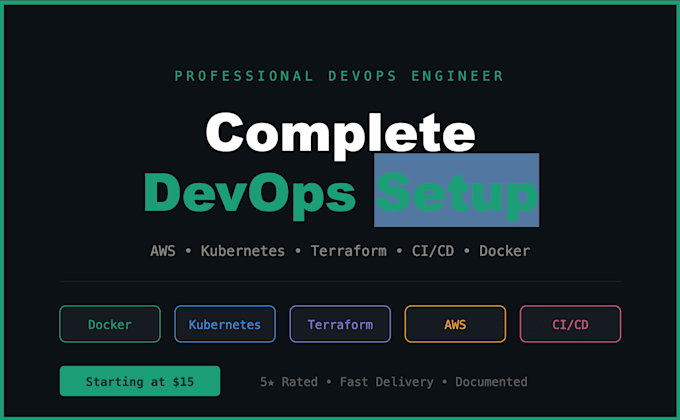This screenshot has height=420, width=680.
Task: Click the subtitle text listing AWS, Kubernetes, Terraform
Action: pyautogui.click(x=340, y=251)
